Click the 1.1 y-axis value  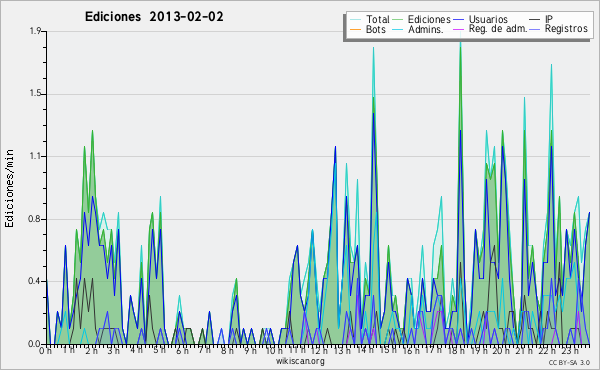[35, 156]
